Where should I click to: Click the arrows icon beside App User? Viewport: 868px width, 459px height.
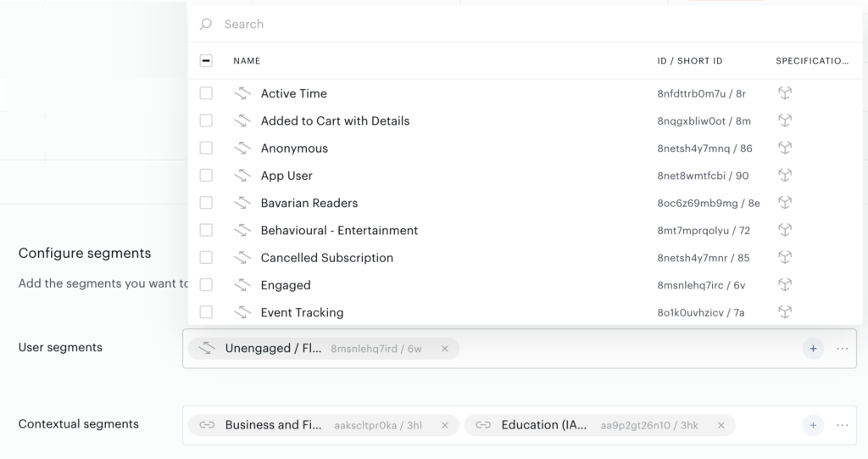[242, 175]
